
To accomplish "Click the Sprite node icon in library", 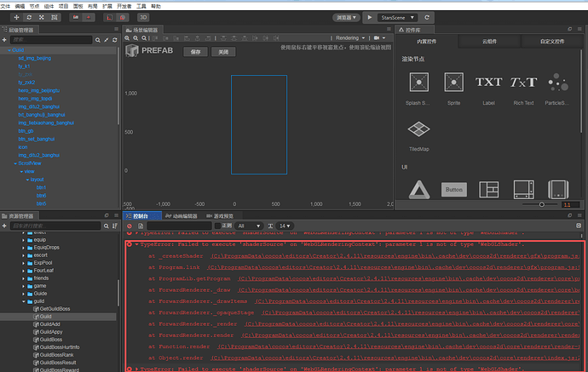I will coord(453,82).
